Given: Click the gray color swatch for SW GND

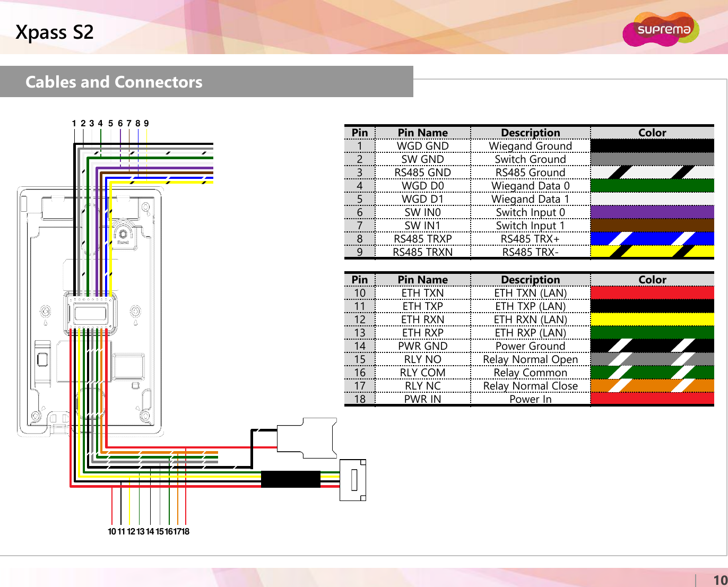Looking at the screenshot, I should tap(652, 159).
